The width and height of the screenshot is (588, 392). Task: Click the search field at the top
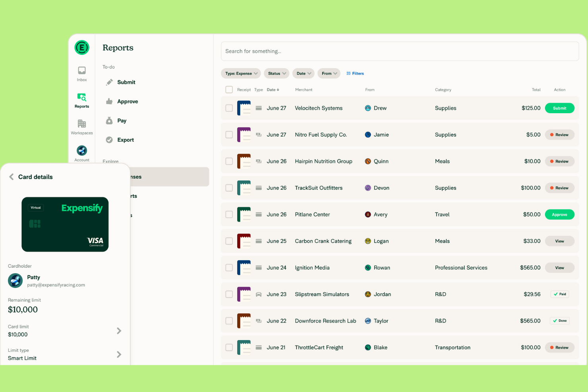click(x=400, y=51)
